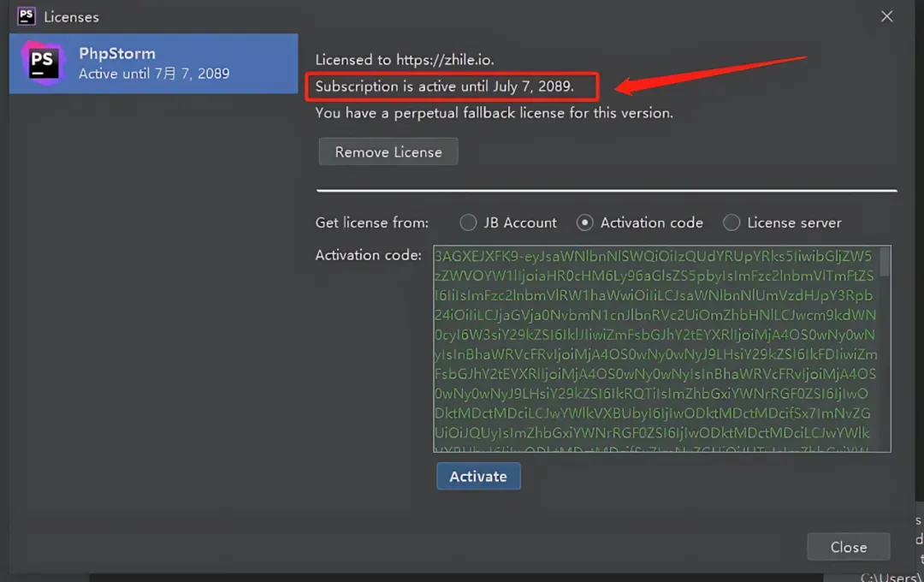Viewport: 924px width, 582px height.
Task: Click the 'Licensed to https://zhile.io.' text
Action: [405, 60]
